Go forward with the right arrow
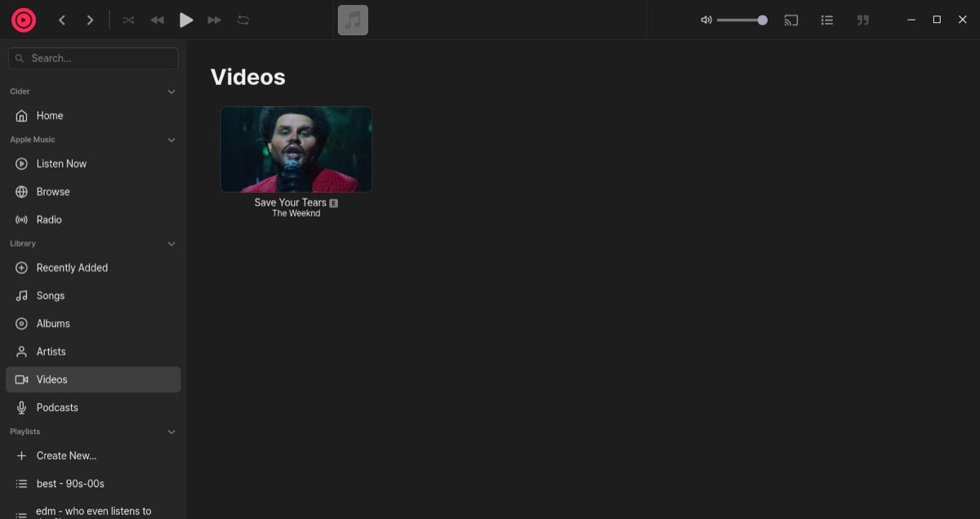Viewport: 980px width, 519px height. [90, 20]
